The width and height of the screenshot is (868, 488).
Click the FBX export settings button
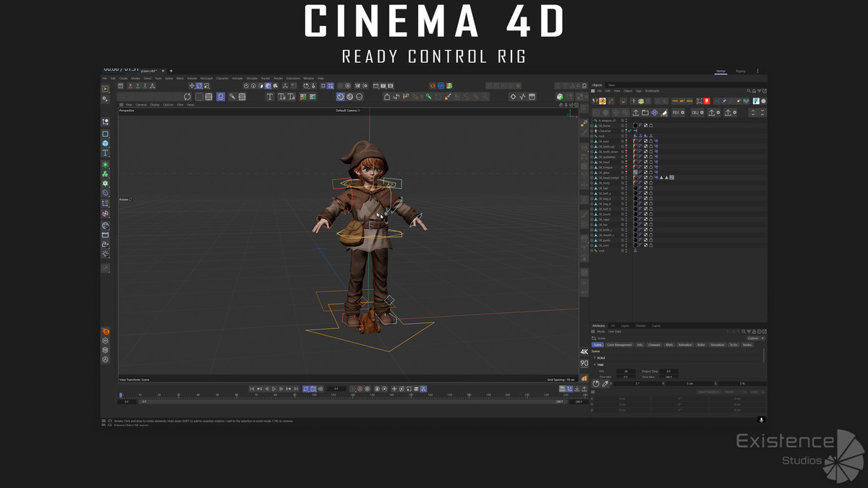[678, 113]
